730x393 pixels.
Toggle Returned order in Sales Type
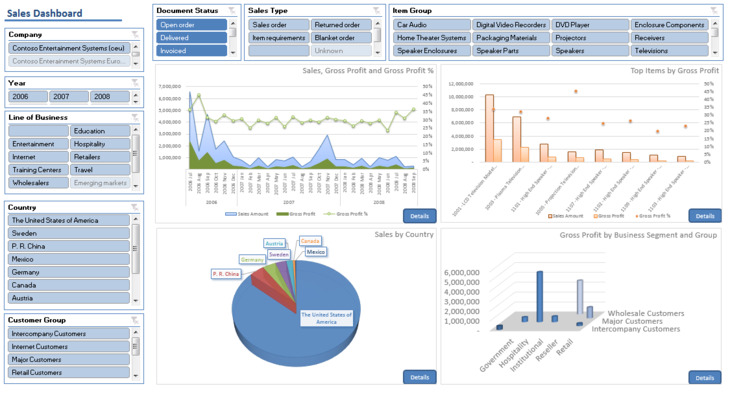(341, 25)
